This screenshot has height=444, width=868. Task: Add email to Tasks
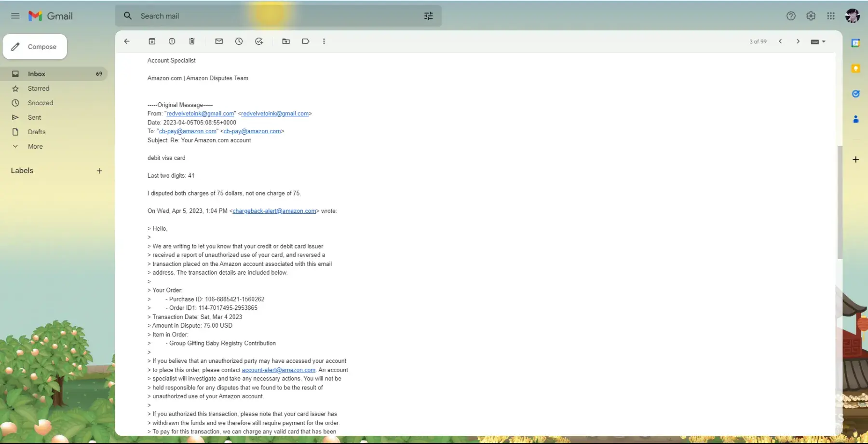[x=259, y=42]
